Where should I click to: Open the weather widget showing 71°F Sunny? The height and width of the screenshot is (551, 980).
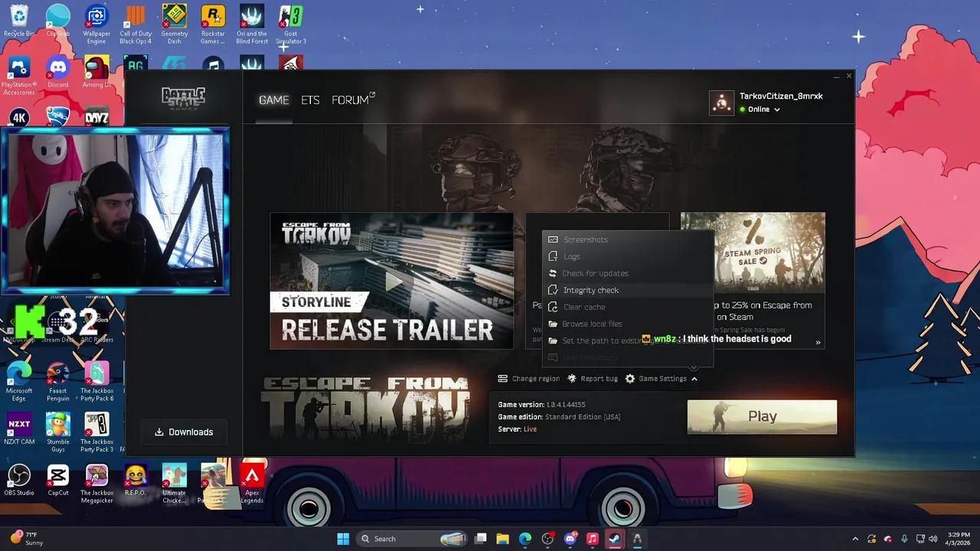(27, 539)
